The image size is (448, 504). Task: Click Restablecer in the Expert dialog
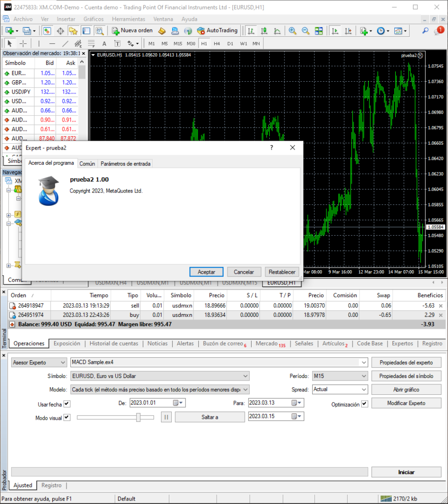282,272
